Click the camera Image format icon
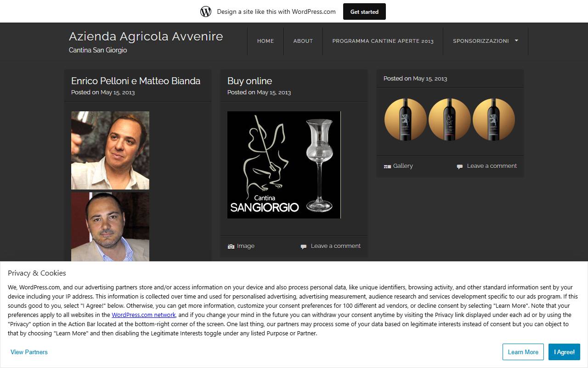The image size is (588, 368). click(231, 247)
